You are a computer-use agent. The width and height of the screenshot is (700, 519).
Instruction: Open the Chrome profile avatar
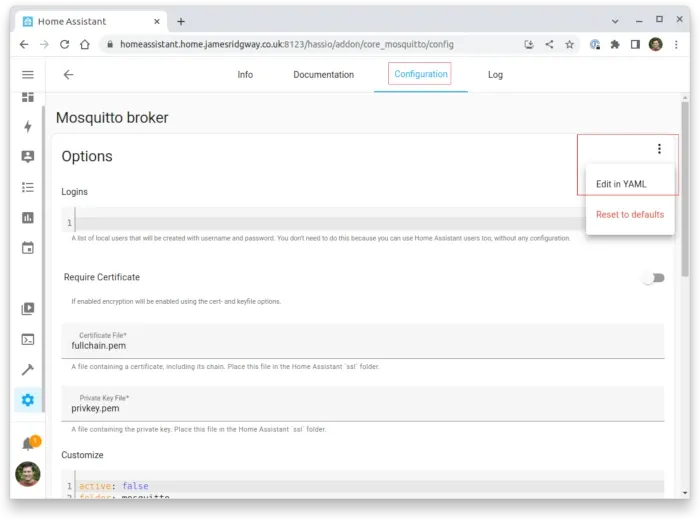point(655,44)
